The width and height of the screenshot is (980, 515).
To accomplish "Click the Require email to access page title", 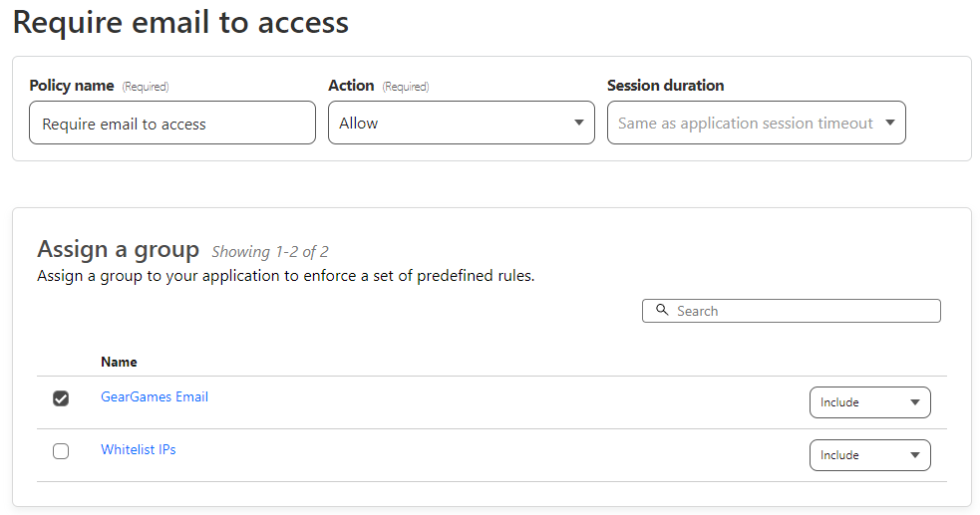I will (x=180, y=22).
